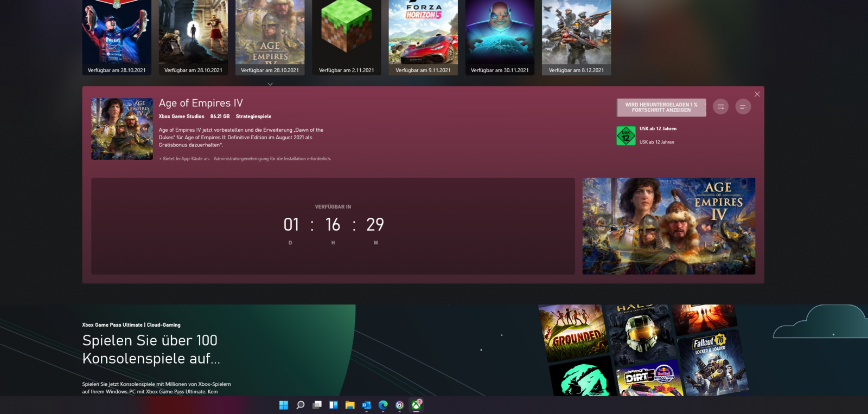The width and height of the screenshot is (868, 414).
Task: Click bold USK ab 12 Jahren heading
Action: 658,128
